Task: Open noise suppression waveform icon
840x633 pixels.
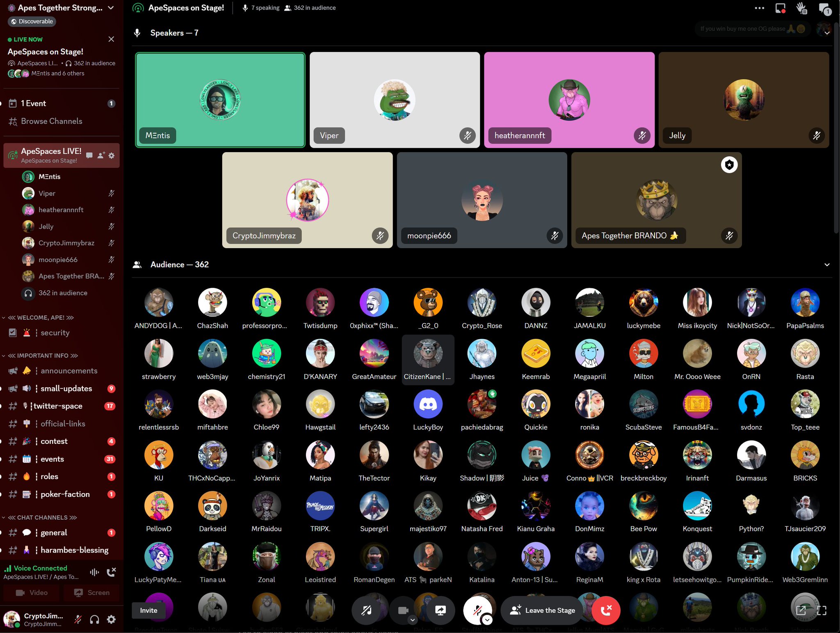Action: 94,572
